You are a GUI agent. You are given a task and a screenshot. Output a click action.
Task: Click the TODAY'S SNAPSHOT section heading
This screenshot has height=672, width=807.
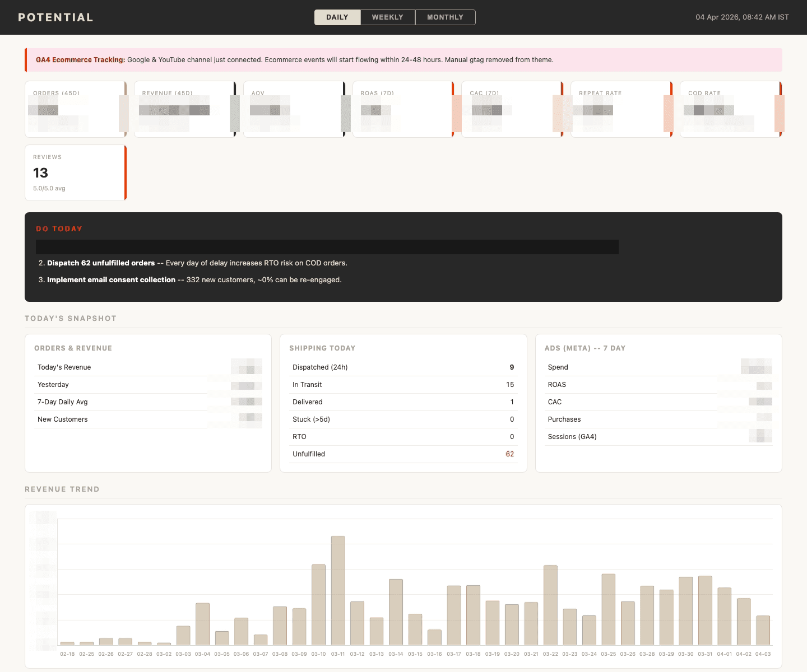[71, 318]
